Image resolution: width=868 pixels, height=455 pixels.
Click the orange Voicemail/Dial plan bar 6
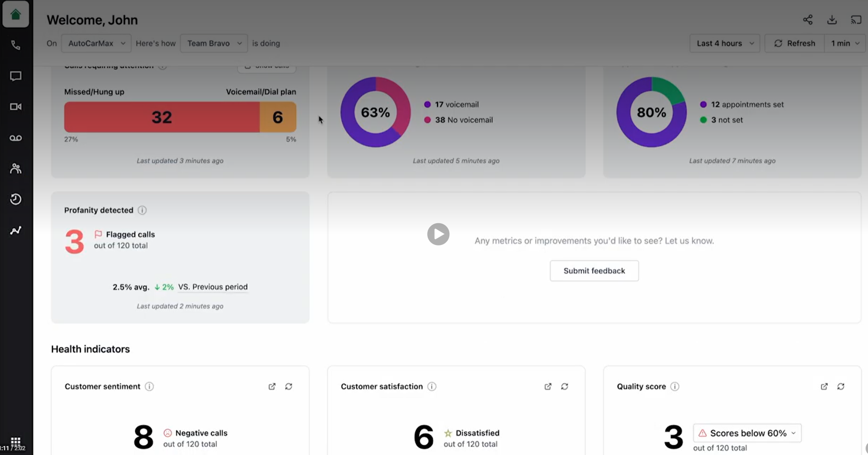pos(278,117)
